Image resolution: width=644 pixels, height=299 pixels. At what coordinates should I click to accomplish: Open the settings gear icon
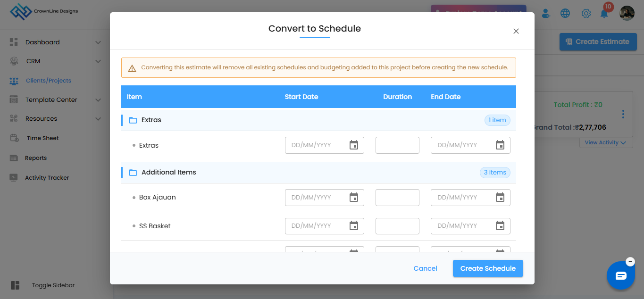pos(586,13)
